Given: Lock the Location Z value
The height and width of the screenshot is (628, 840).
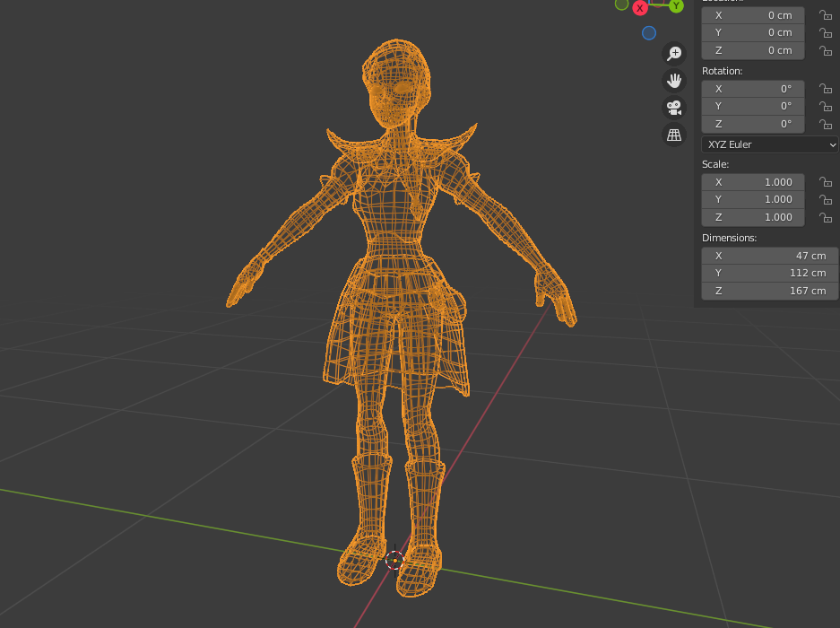Looking at the screenshot, I should 826,51.
